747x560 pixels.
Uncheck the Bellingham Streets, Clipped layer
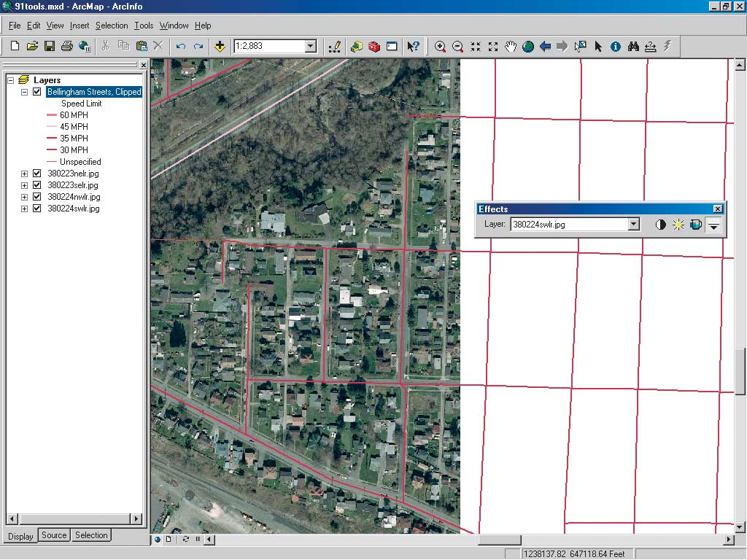36,92
